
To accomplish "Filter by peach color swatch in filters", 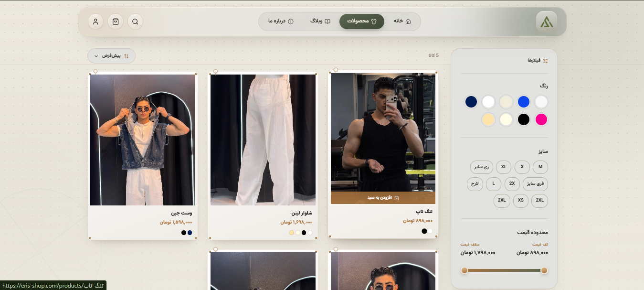I will pos(488,119).
